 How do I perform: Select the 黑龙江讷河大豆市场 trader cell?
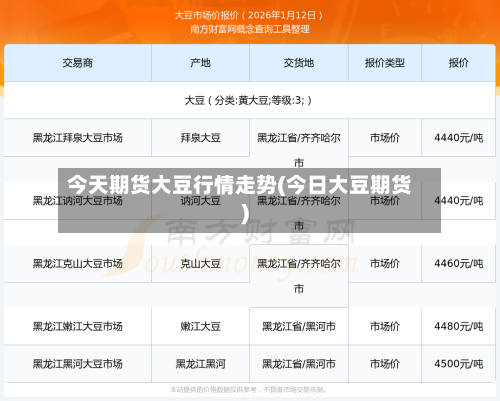(x=78, y=201)
